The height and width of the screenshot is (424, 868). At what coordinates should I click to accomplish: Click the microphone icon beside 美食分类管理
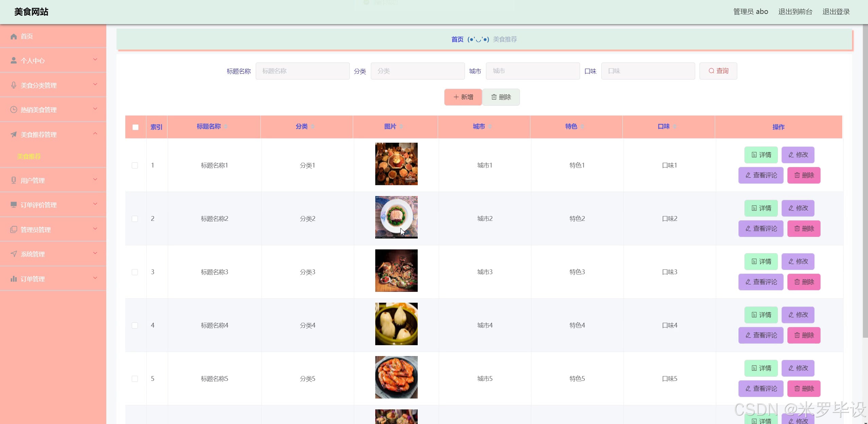tap(14, 85)
